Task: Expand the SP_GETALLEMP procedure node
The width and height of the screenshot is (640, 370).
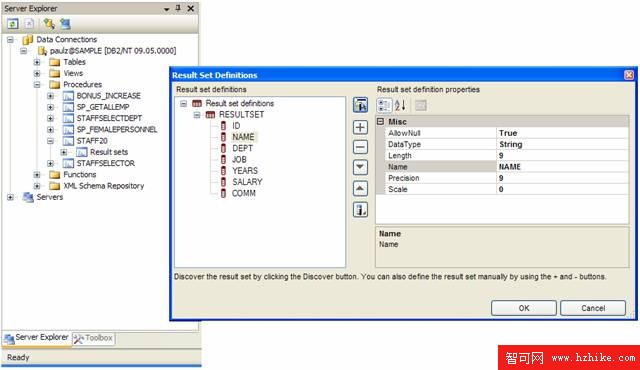Action: tap(50, 107)
